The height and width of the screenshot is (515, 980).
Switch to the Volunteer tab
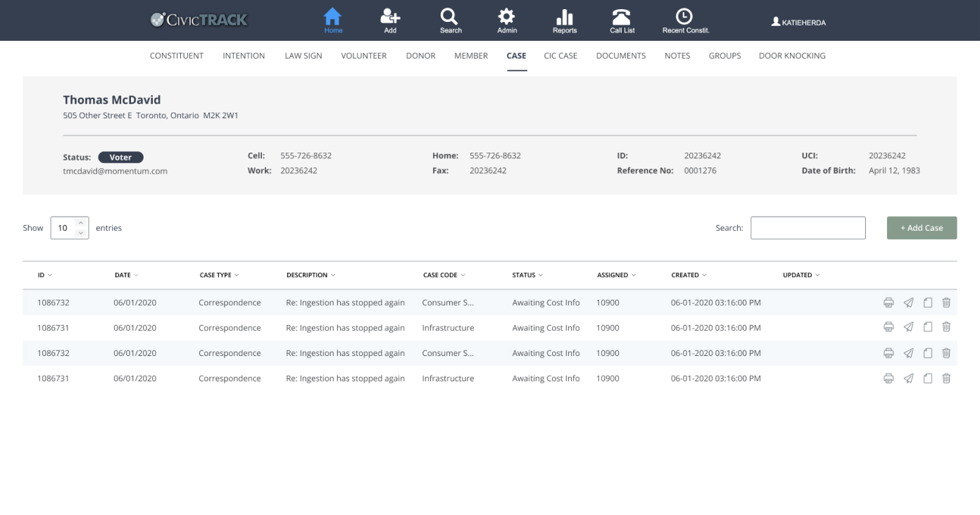pos(363,56)
